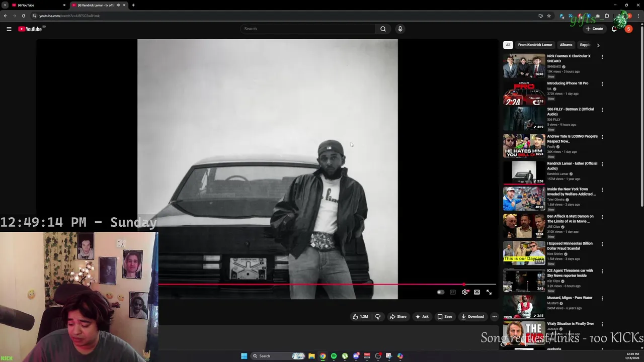Open File Explorer from the taskbar

pos(311,356)
